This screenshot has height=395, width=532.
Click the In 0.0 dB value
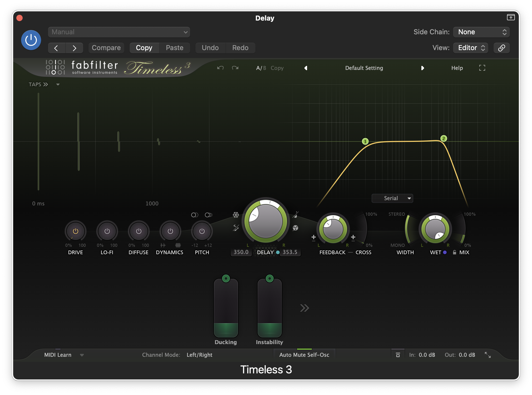click(427, 355)
